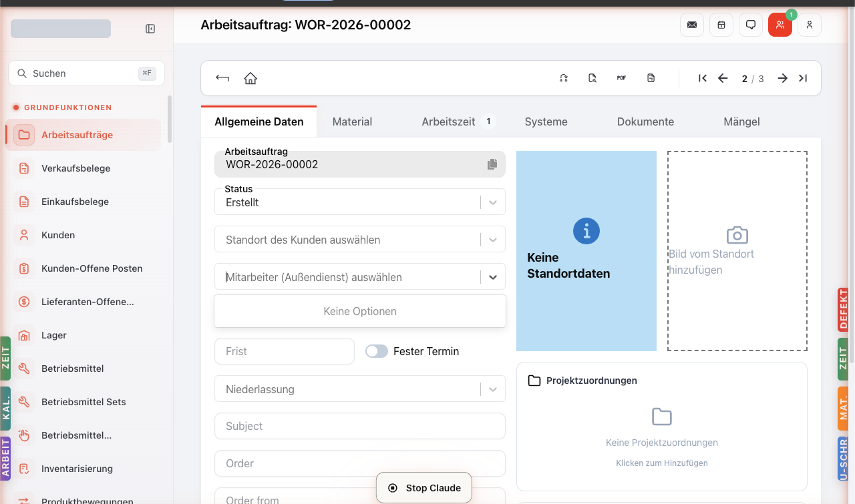Click the GRUNDFUNKTIONEN section header

pyautogui.click(x=68, y=107)
